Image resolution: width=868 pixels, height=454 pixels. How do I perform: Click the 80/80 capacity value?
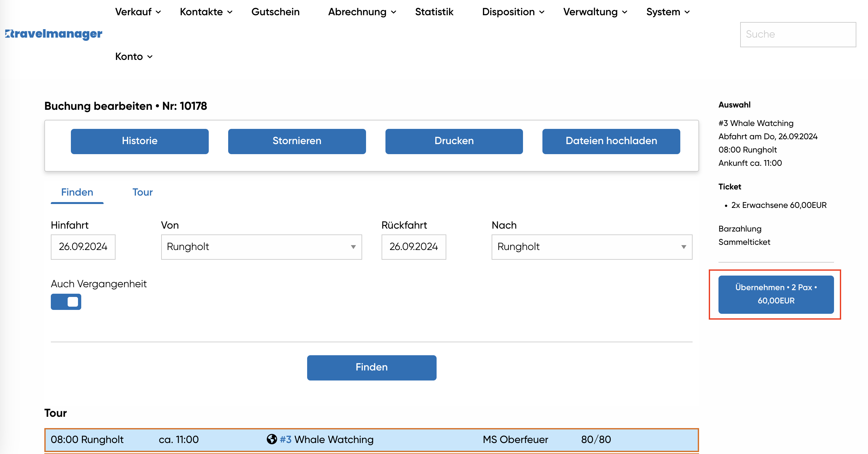click(x=596, y=439)
